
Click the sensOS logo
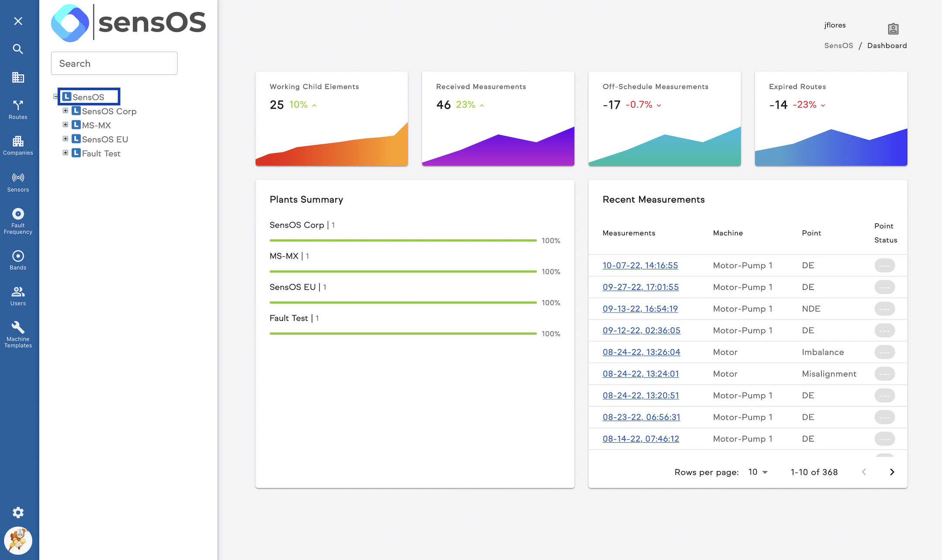(128, 23)
